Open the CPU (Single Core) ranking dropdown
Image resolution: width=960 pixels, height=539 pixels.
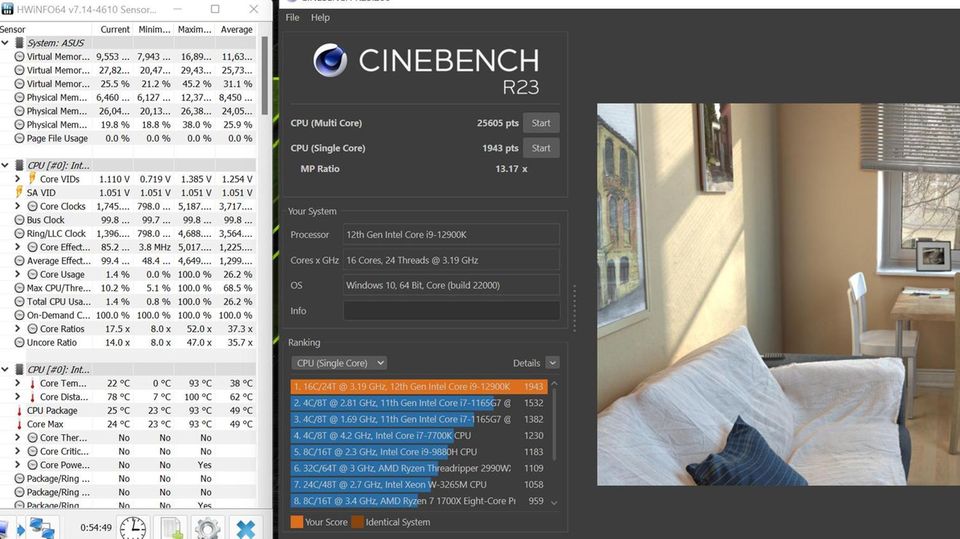339,363
